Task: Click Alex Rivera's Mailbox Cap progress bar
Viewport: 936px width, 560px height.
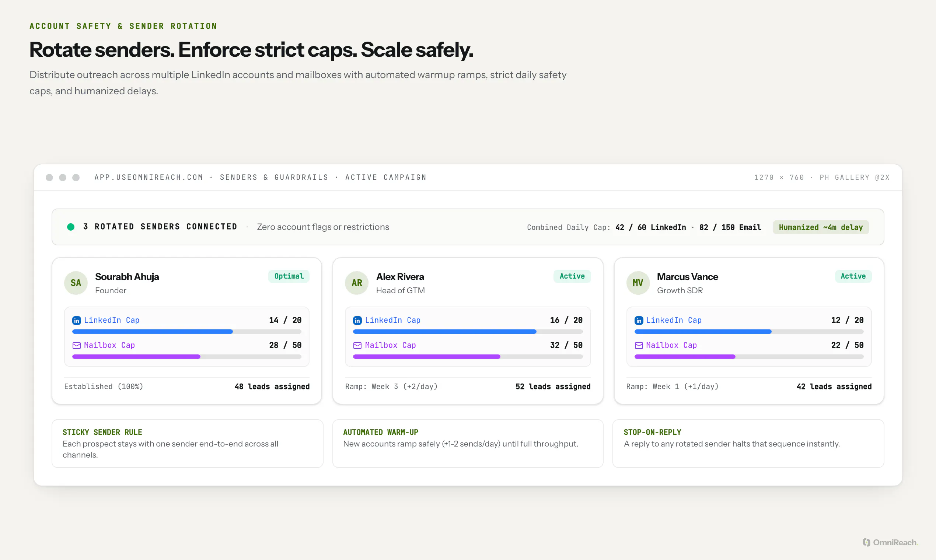Action: (x=468, y=357)
